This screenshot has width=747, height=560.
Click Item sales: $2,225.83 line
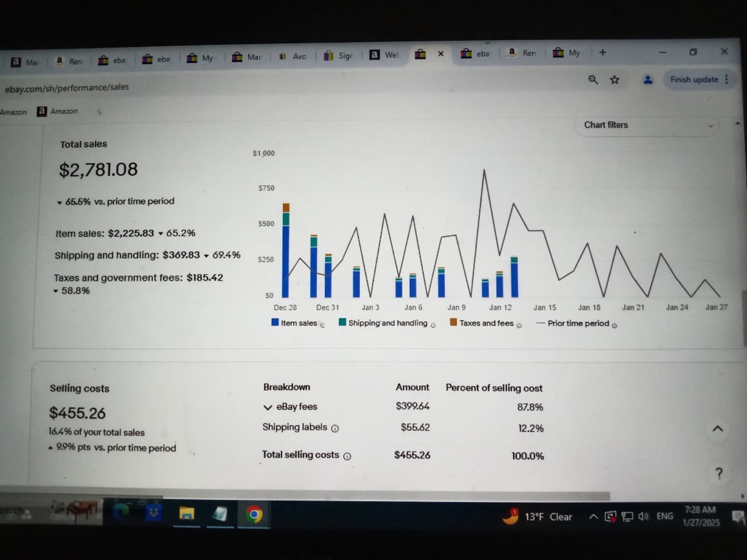[125, 233]
